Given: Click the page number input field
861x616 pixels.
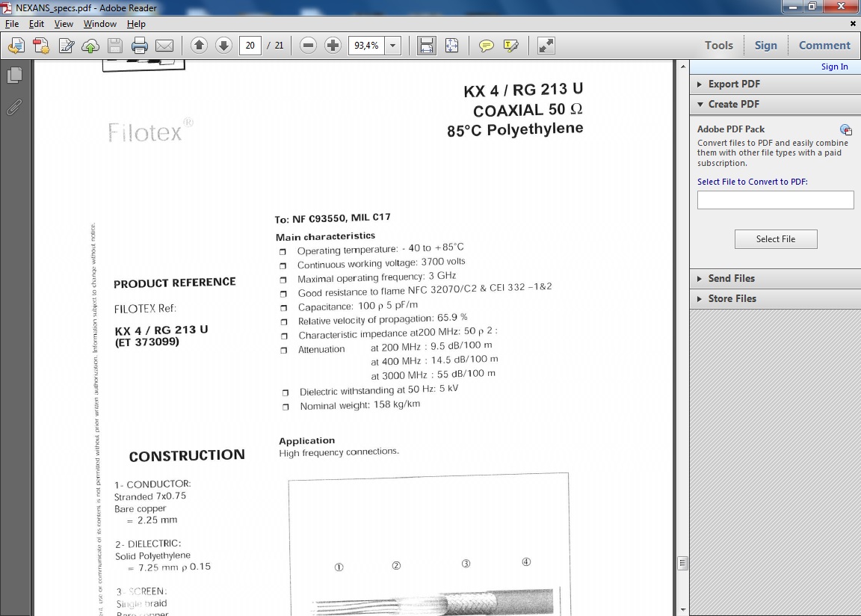Looking at the screenshot, I should [250, 46].
